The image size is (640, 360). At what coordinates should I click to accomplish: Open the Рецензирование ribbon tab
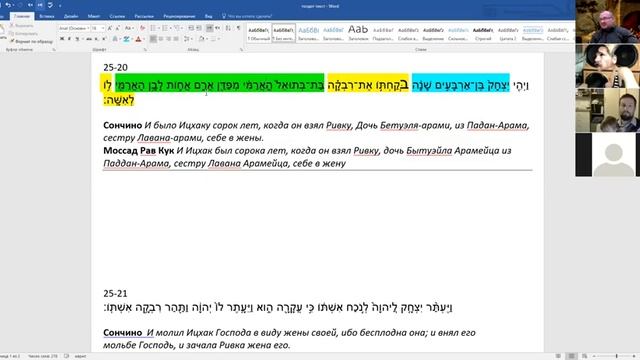click(x=179, y=16)
